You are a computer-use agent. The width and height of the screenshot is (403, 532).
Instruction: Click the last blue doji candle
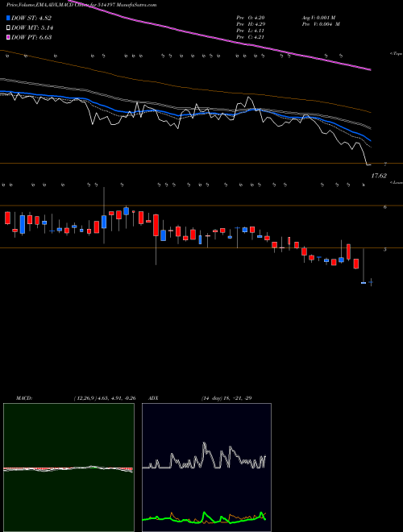371,282
